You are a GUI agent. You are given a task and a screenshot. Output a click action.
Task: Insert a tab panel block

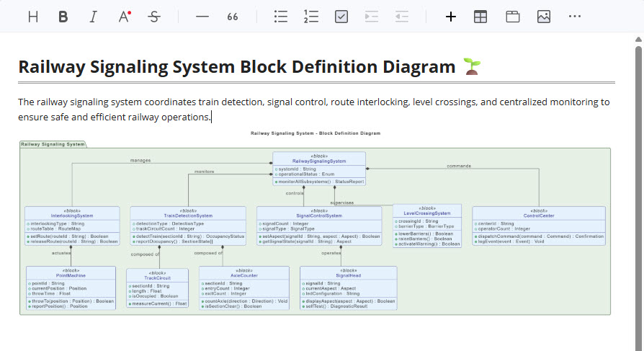pos(513,17)
